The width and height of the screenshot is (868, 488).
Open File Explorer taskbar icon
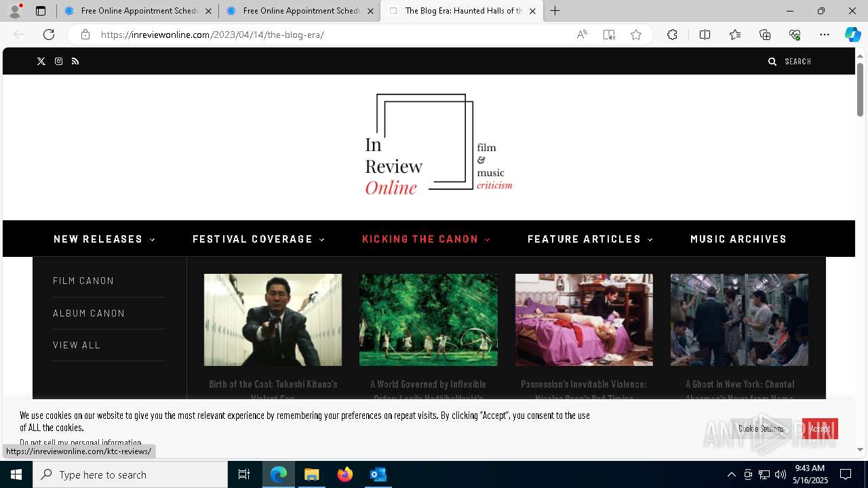(x=311, y=474)
